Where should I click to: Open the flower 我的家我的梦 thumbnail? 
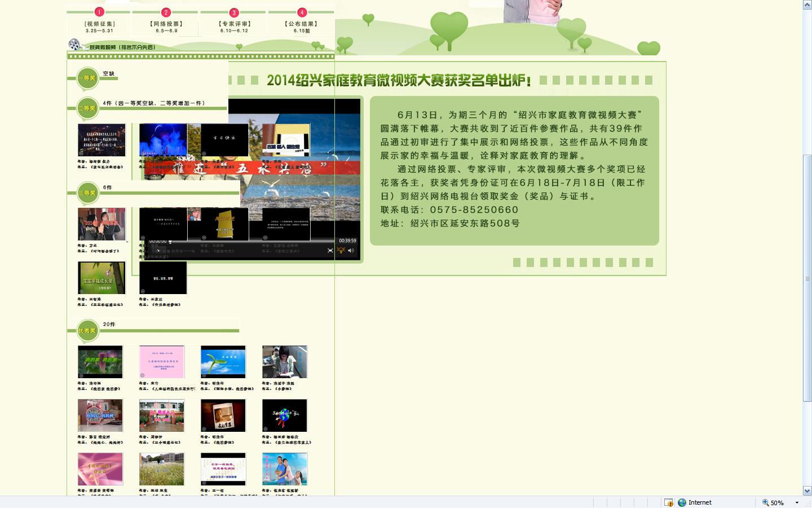pos(100,362)
